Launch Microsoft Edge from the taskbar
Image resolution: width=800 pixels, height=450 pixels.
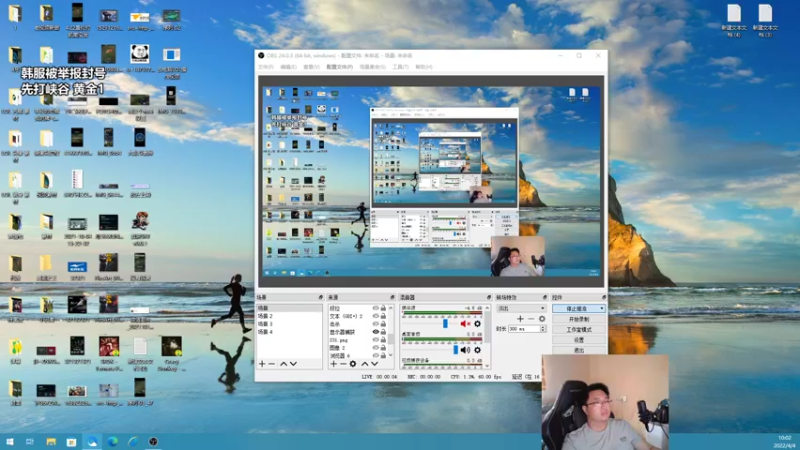(113, 441)
